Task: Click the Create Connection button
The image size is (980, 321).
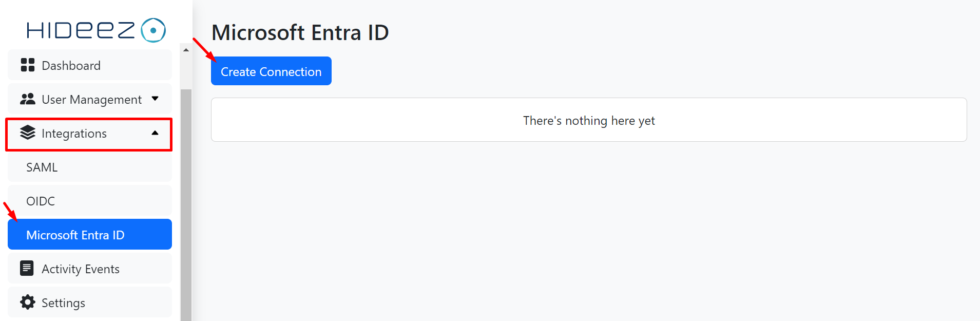Action: [x=271, y=71]
